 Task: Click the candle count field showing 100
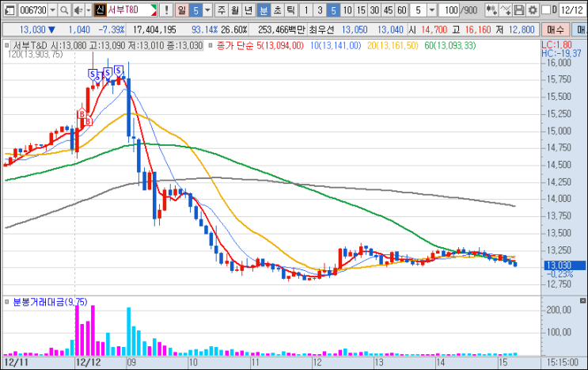pyautogui.click(x=450, y=10)
